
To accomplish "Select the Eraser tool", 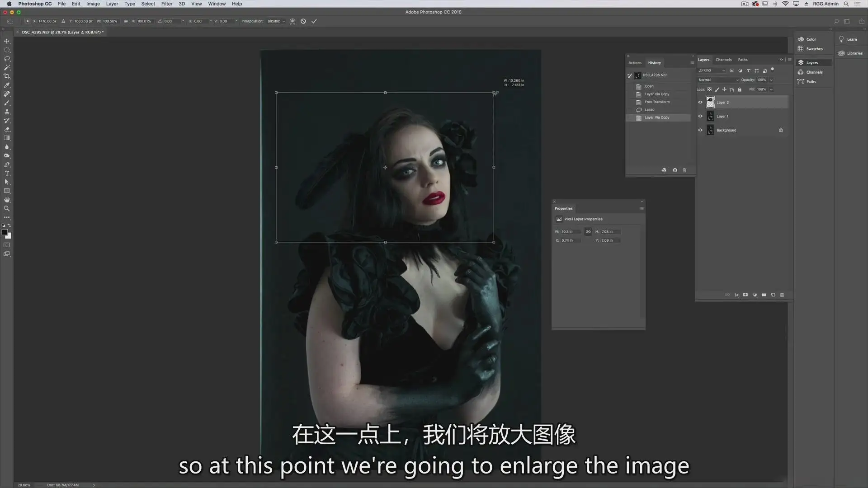I will pos(7,129).
